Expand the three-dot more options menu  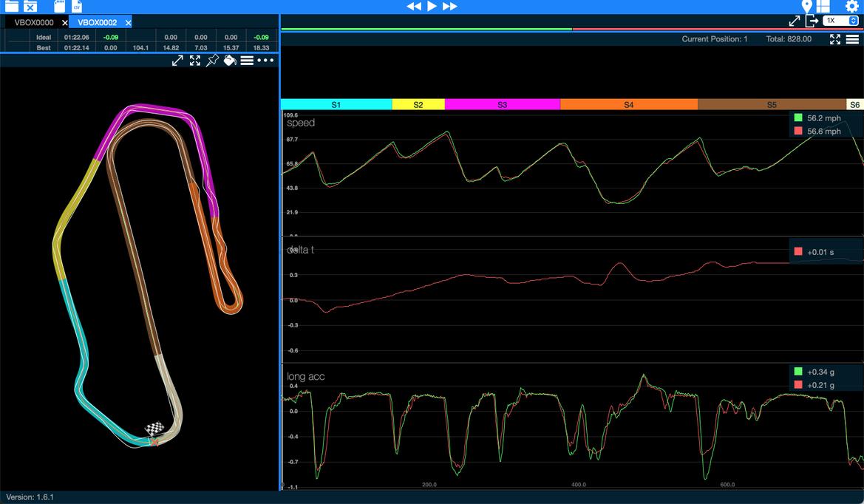pyautogui.click(x=265, y=61)
